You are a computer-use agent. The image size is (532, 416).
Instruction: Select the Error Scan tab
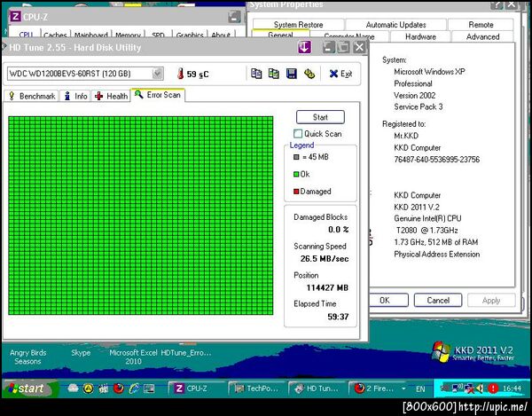158,95
